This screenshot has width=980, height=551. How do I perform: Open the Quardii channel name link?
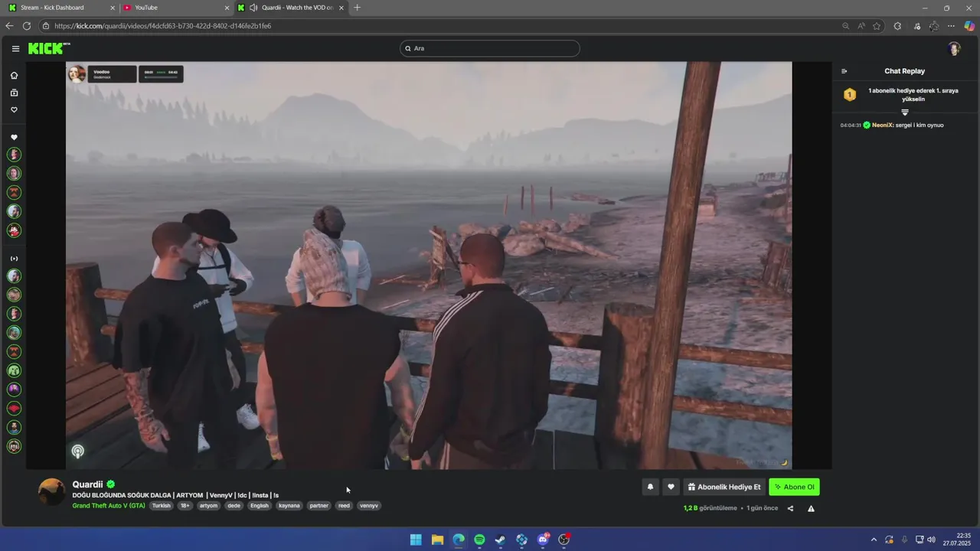(x=87, y=484)
